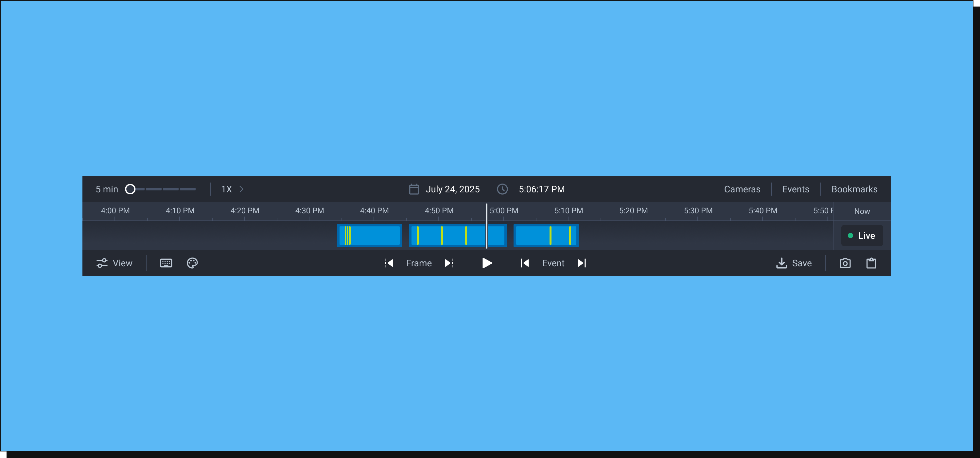
Task: Click the 5:30 PM timeline label
Action: click(x=698, y=210)
